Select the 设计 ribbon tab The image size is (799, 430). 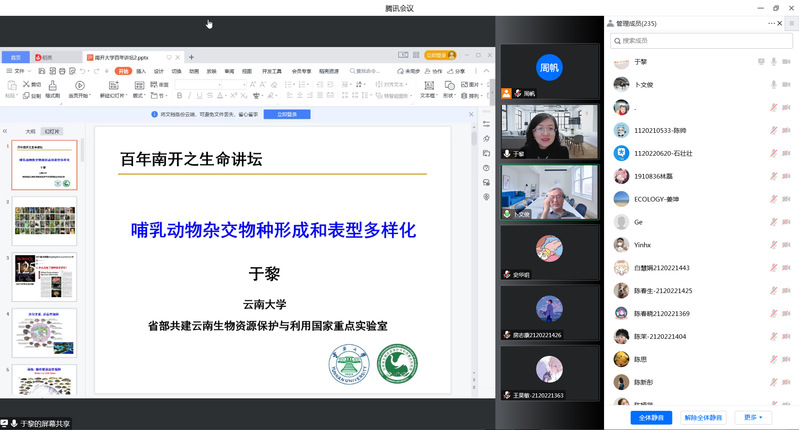158,72
